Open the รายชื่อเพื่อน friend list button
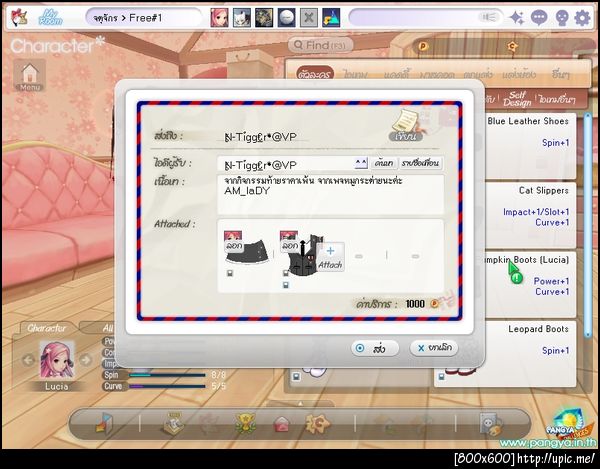The image size is (600, 469). [x=420, y=163]
